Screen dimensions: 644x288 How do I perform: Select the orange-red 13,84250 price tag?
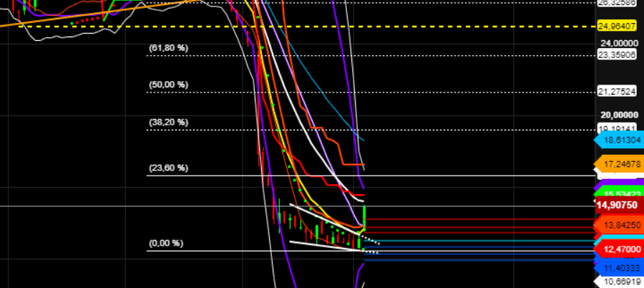click(x=620, y=225)
